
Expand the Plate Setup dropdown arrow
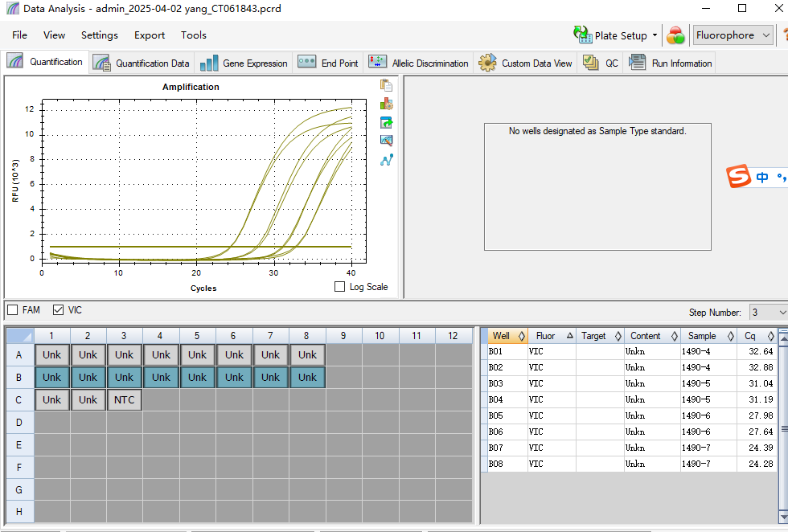pyautogui.click(x=655, y=35)
